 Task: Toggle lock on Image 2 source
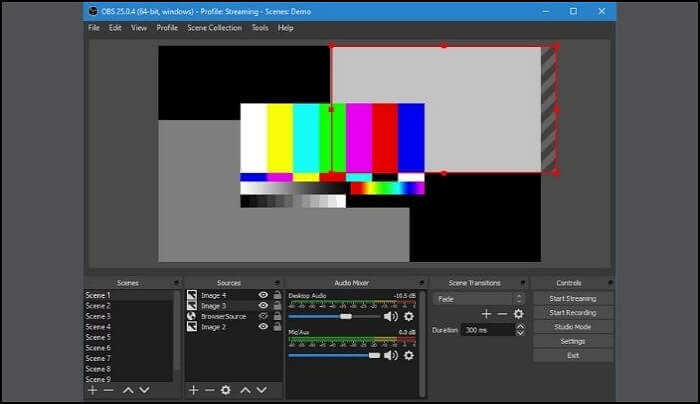coord(277,327)
